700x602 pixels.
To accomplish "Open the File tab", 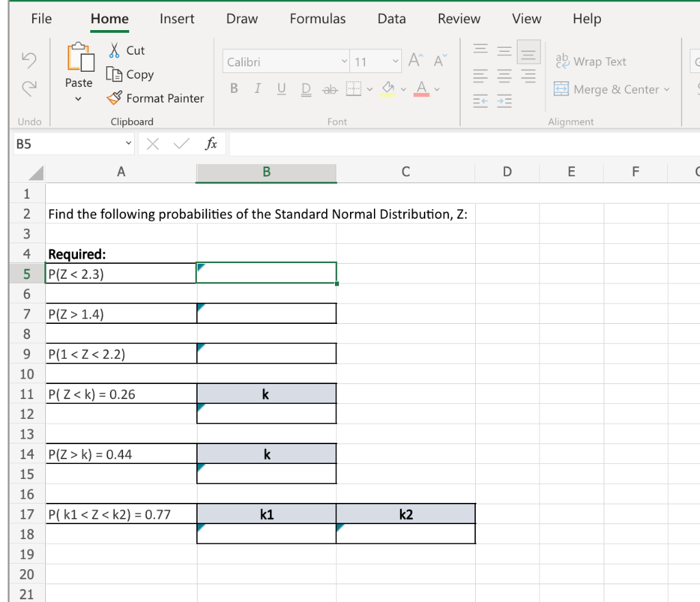I will point(42,18).
